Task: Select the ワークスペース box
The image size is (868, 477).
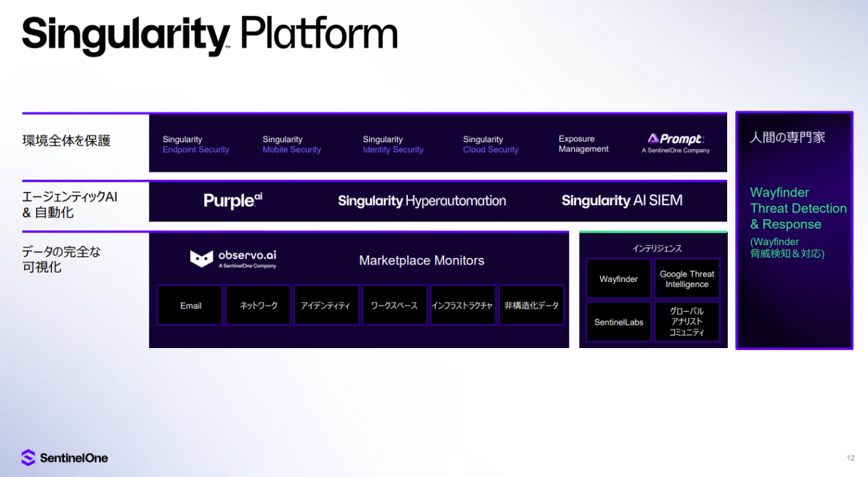Action: coord(395,305)
